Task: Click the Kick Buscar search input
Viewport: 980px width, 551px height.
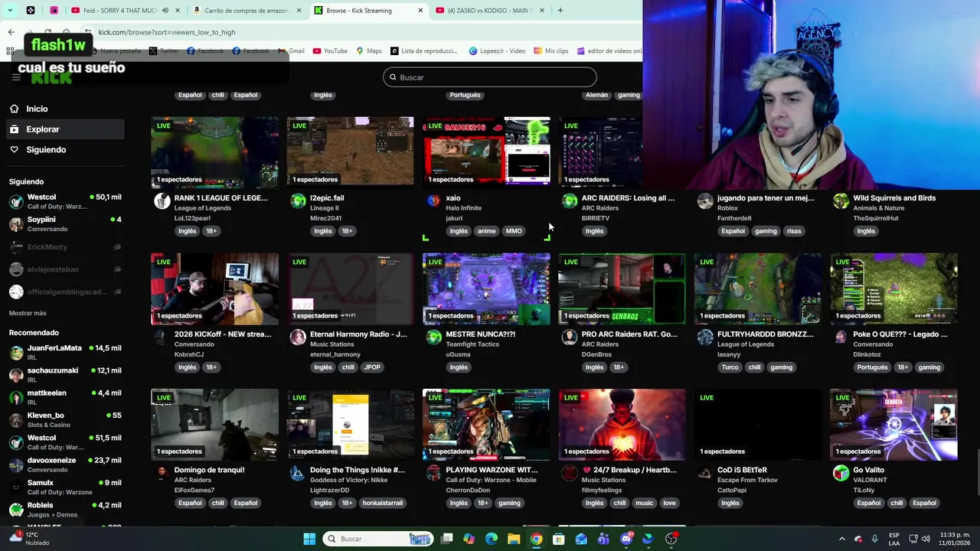Action: click(x=490, y=77)
